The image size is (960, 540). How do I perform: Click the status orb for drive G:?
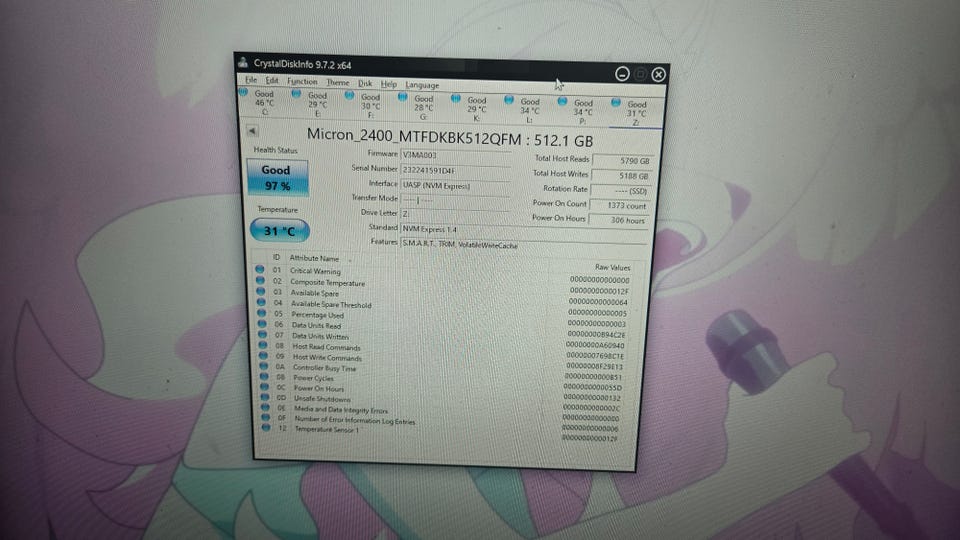point(402,97)
